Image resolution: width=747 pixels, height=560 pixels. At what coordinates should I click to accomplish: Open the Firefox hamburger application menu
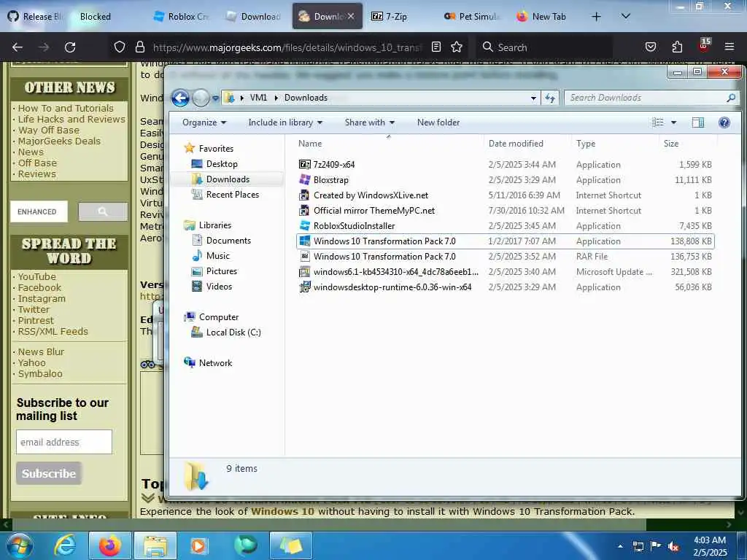729,47
